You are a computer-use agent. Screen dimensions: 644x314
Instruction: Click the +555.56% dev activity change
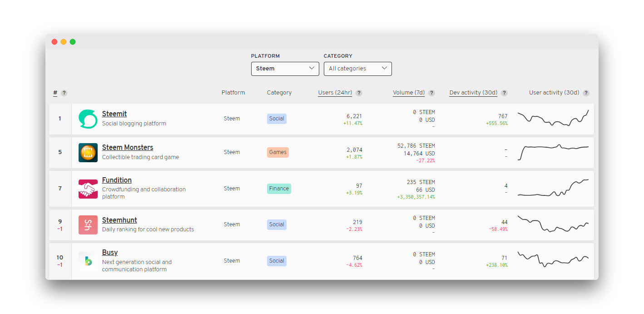pos(496,124)
